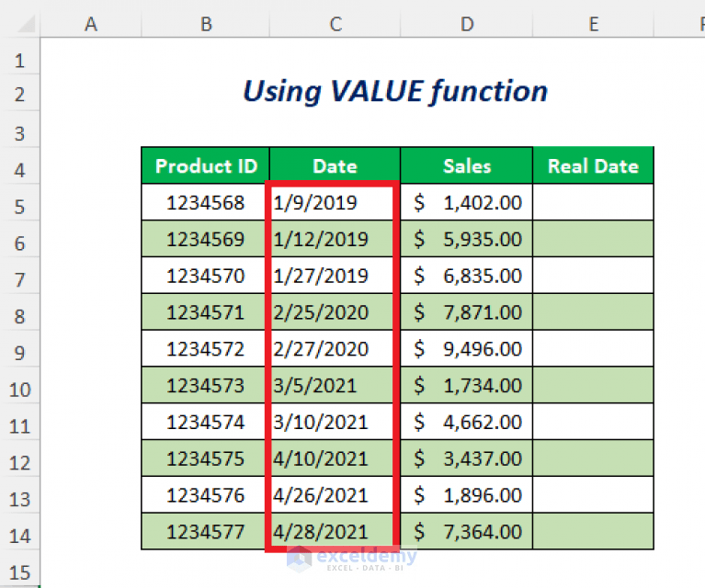This screenshot has height=588, width=705.
Task: Select the 'Product ID' header cell
Action: coord(206,165)
